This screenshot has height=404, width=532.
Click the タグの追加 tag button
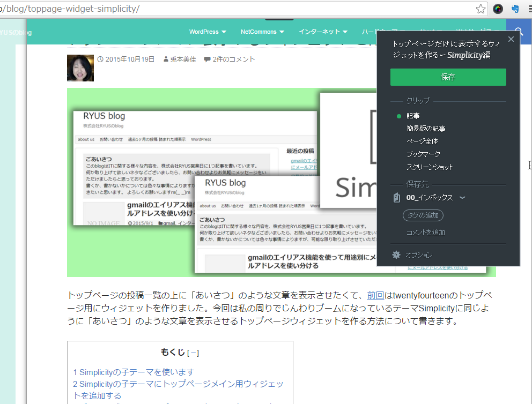tap(423, 215)
